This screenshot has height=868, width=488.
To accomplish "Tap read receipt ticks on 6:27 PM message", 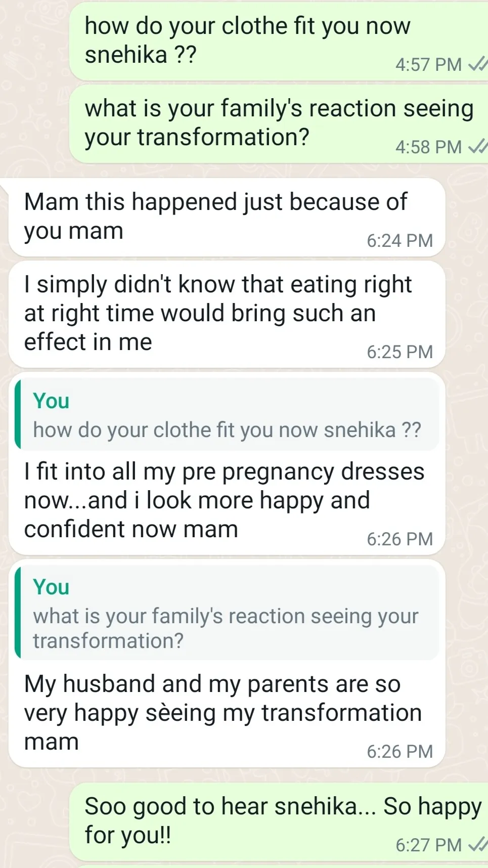I will point(477,844).
